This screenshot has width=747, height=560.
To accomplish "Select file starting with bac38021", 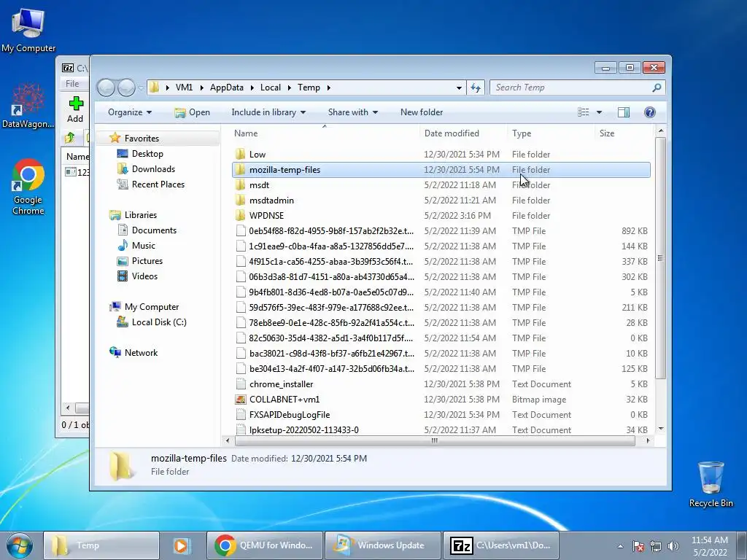I will point(441,354).
